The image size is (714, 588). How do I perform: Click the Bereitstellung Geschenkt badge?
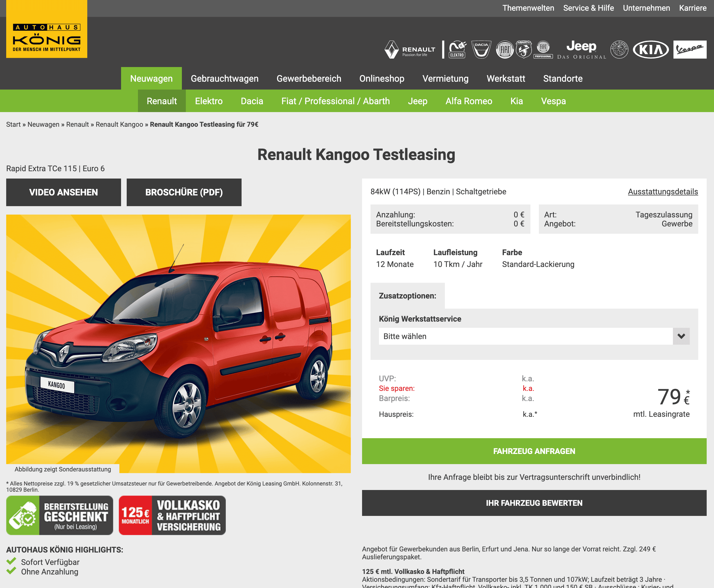[x=60, y=515]
